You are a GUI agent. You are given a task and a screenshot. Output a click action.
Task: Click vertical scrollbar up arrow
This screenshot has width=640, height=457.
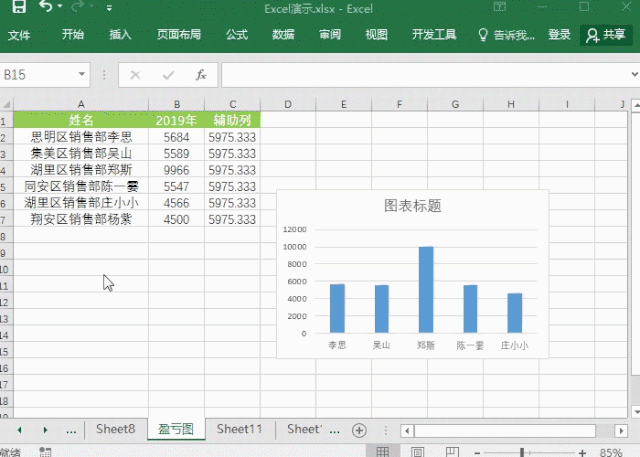(636, 105)
